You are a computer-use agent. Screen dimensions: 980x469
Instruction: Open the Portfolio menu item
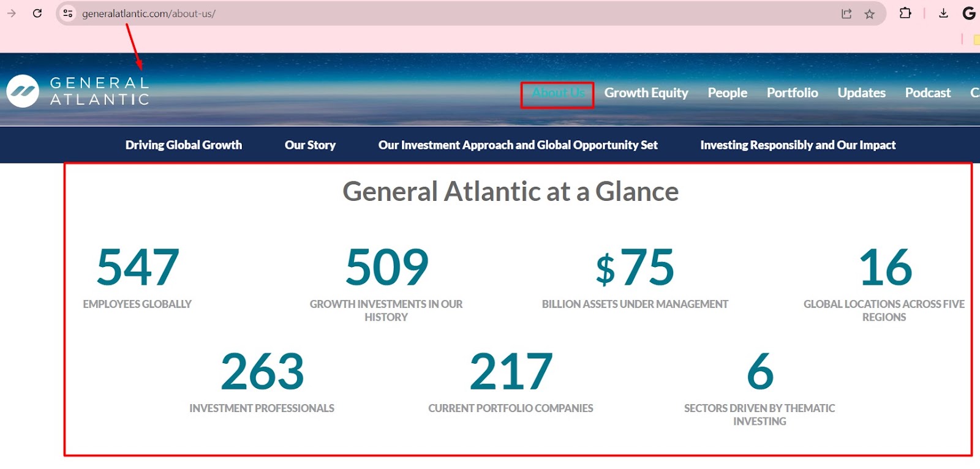coord(793,93)
